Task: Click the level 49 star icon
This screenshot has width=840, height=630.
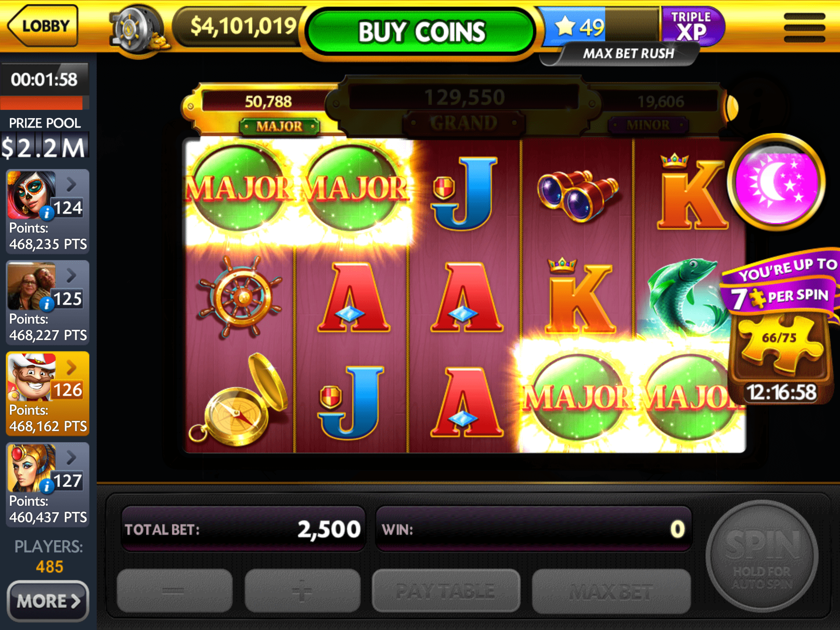Action: 565,26
